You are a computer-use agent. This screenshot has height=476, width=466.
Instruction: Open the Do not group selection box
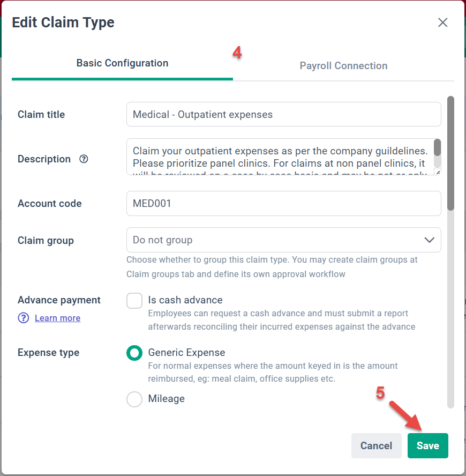point(283,240)
